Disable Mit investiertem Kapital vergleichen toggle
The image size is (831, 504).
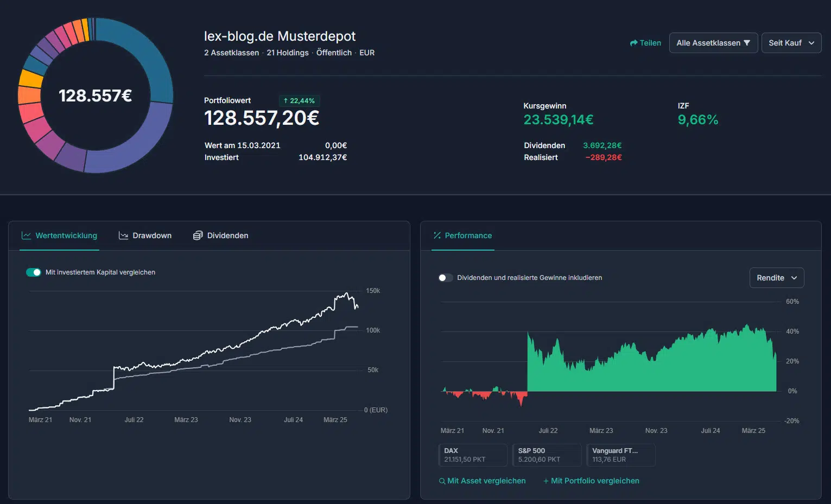point(34,272)
